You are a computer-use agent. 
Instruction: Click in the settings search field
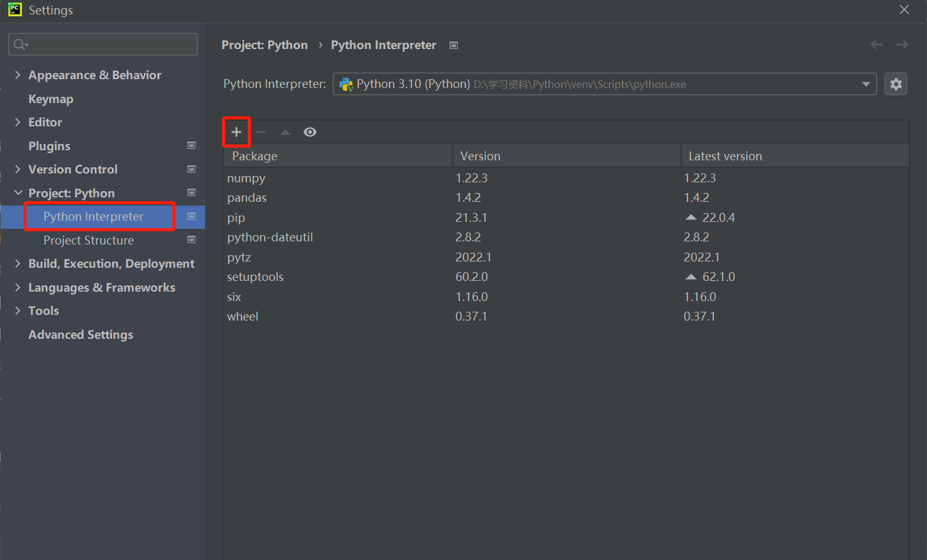pos(107,45)
